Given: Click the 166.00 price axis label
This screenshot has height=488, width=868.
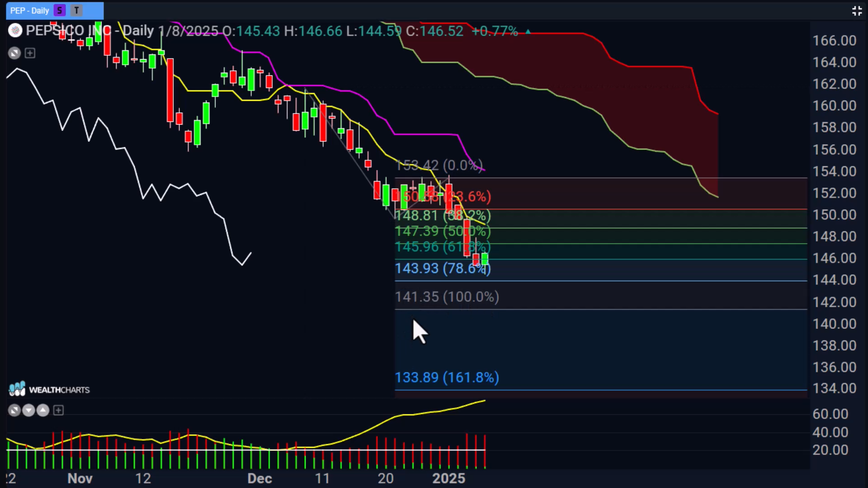Looking at the screenshot, I should (835, 41).
